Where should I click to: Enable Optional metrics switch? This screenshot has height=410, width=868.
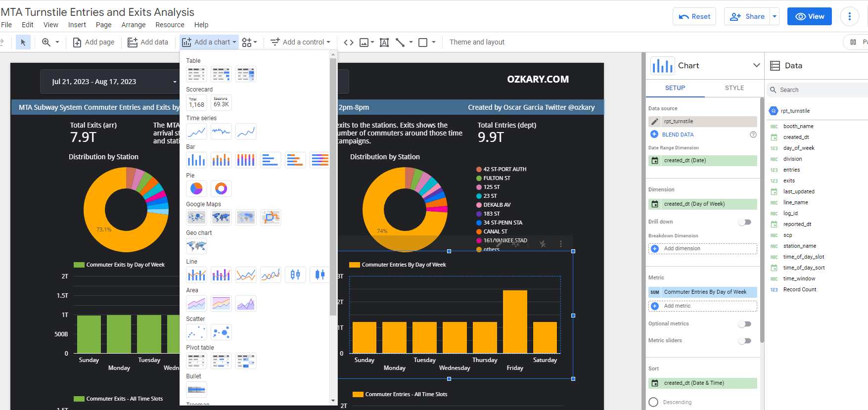click(x=745, y=324)
